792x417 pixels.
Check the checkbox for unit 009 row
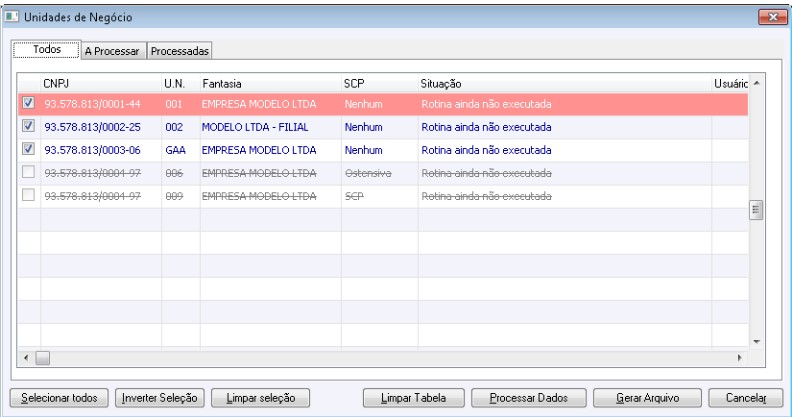(x=27, y=195)
